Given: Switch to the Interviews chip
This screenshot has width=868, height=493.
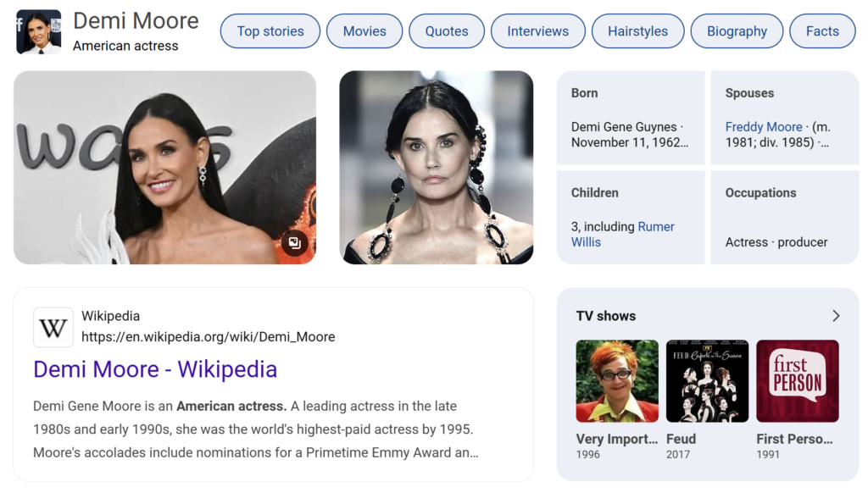Looking at the screenshot, I should [x=537, y=31].
